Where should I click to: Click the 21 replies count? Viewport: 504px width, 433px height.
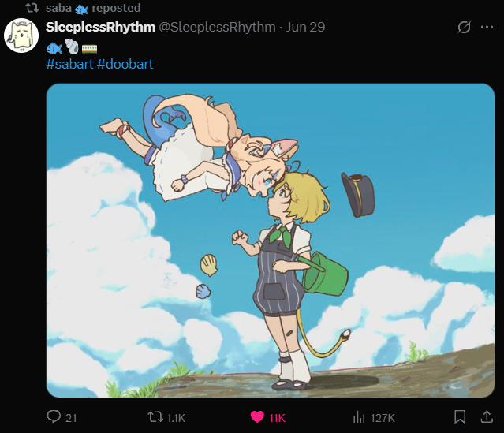(x=71, y=418)
